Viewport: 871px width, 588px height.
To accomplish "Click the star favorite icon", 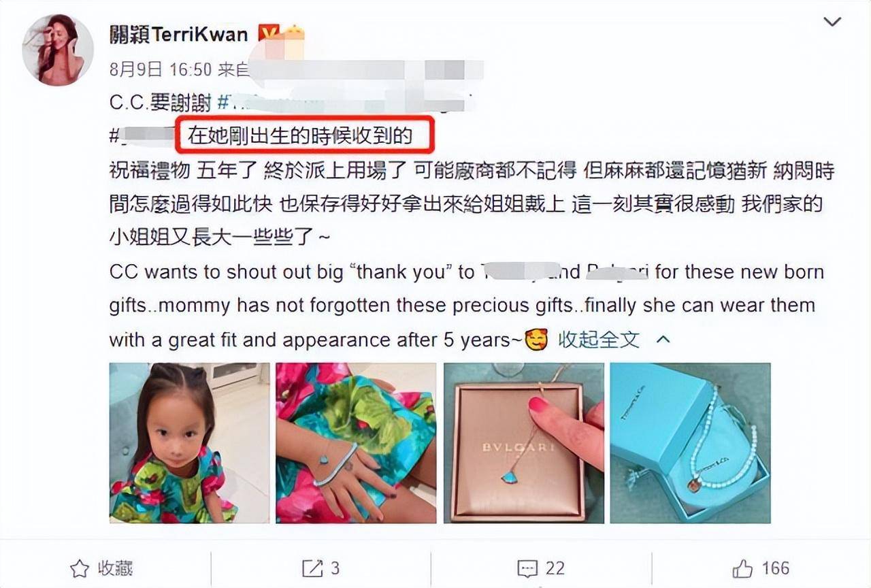I will pos(80,568).
